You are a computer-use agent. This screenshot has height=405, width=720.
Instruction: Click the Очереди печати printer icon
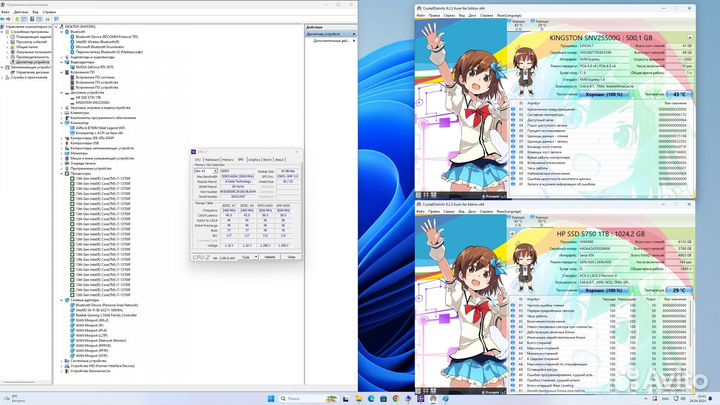click(x=67, y=163)
